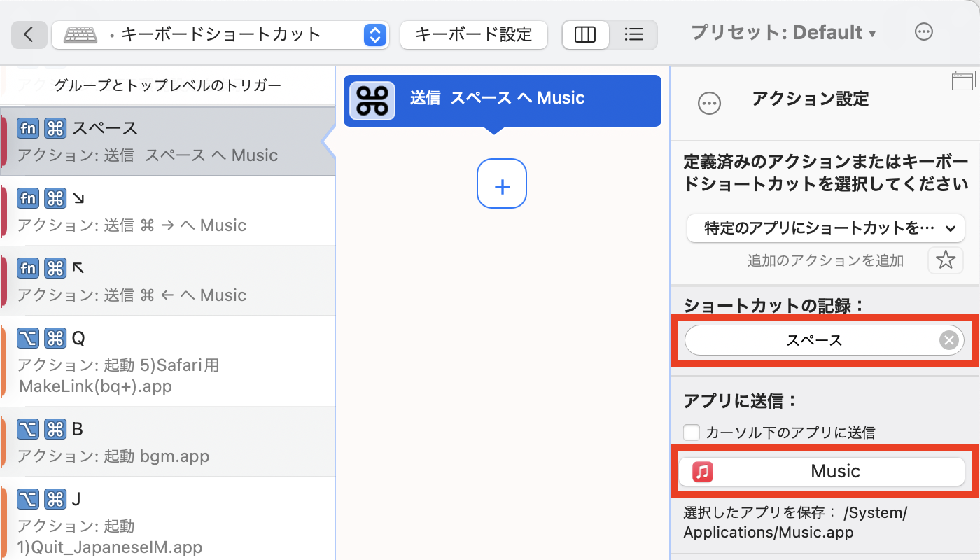Viewport: 980px width, 560px height.
Task: Click the ⌥ badge on the J row
Action: [x=28, y=499]
